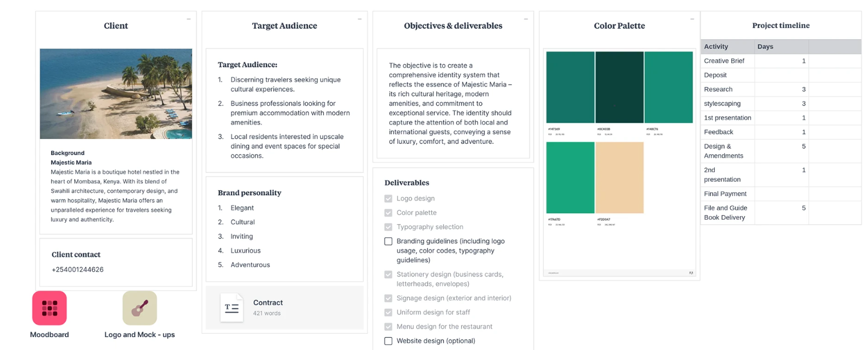Tick the Branding guidelines checkbox

pyautogui.click(x=388, y=241)
